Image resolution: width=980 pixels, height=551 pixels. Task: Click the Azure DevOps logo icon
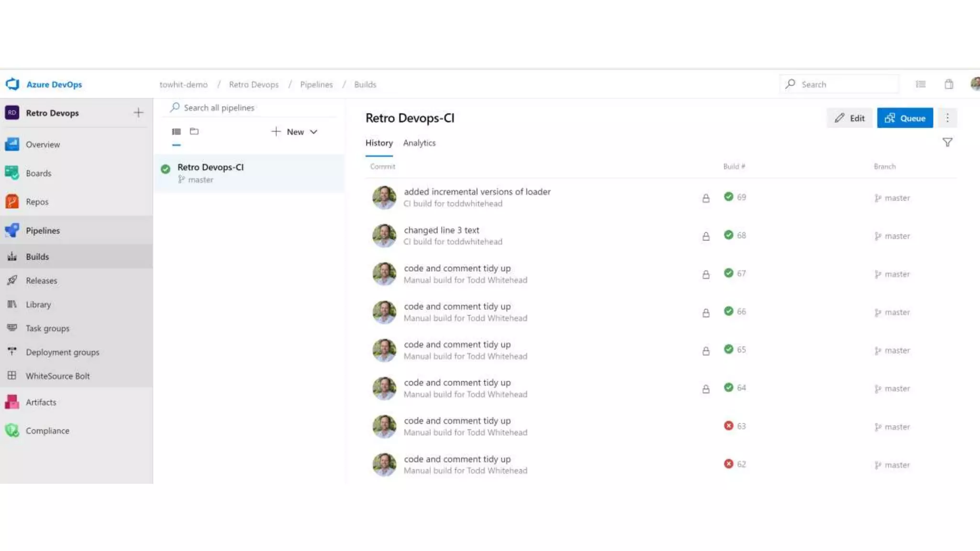[x=12, y=84]
